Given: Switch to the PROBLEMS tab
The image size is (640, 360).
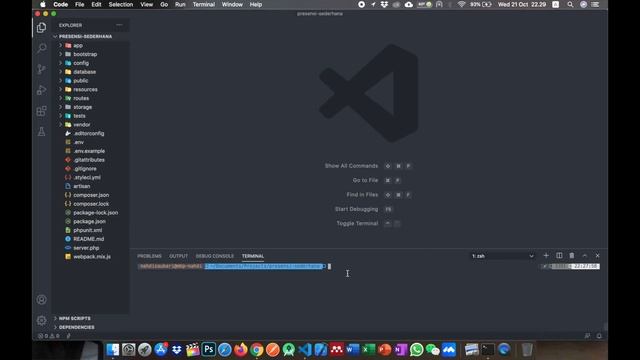Looking at the screenshot, I should [149, 256].
